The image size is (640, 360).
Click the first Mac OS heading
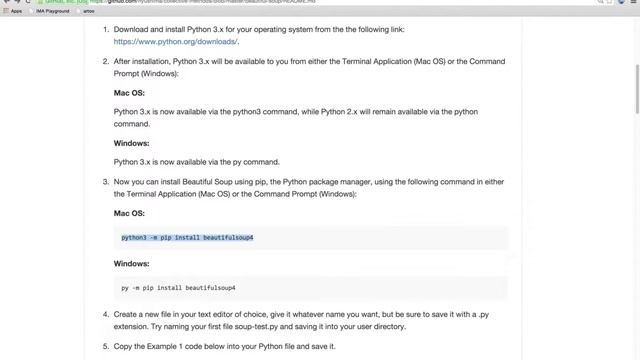coord(129,93)
